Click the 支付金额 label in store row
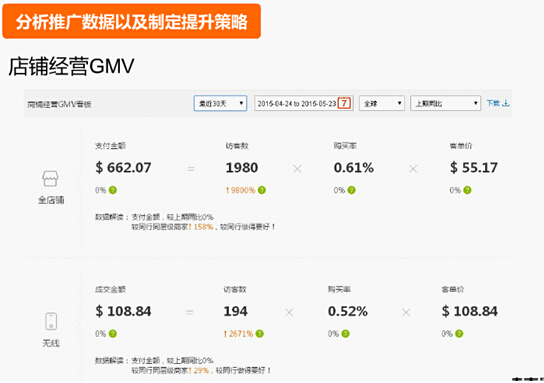The image size is (544, 383). [x=110, y=146]
